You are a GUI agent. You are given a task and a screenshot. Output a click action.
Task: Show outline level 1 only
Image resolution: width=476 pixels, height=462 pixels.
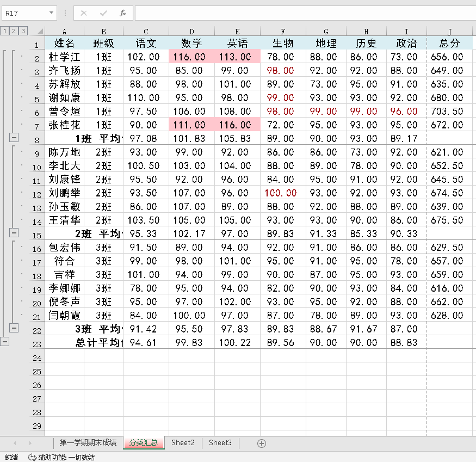5,31
